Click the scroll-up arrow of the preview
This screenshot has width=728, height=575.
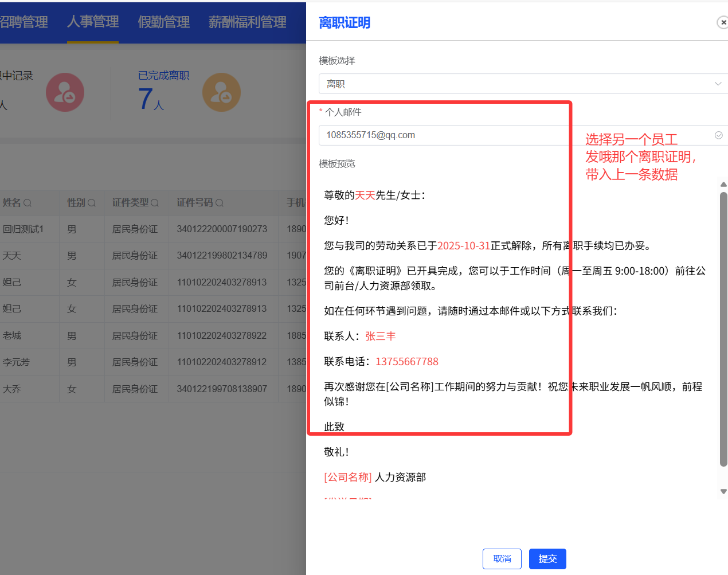pos(723,185)
